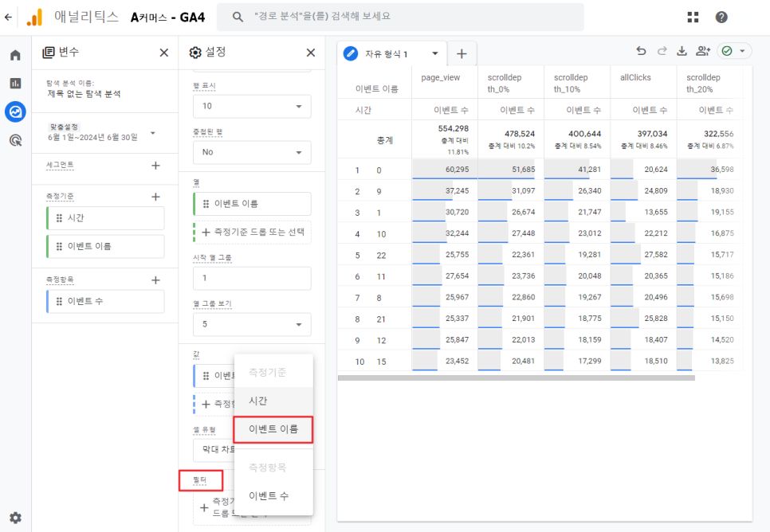Select the 시간 dimension chip in 변수
Image resolution: width=770 pixels, height=532 pixels.
[105, 218]
